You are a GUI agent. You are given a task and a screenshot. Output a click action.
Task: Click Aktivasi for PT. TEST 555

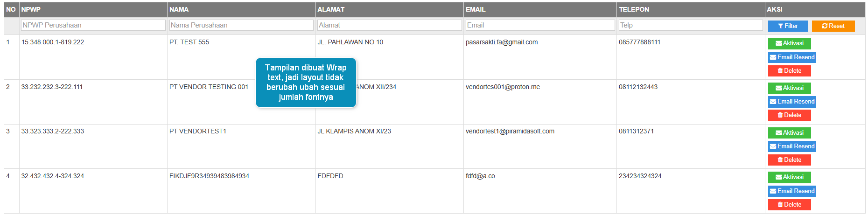[x=789, y=43]
